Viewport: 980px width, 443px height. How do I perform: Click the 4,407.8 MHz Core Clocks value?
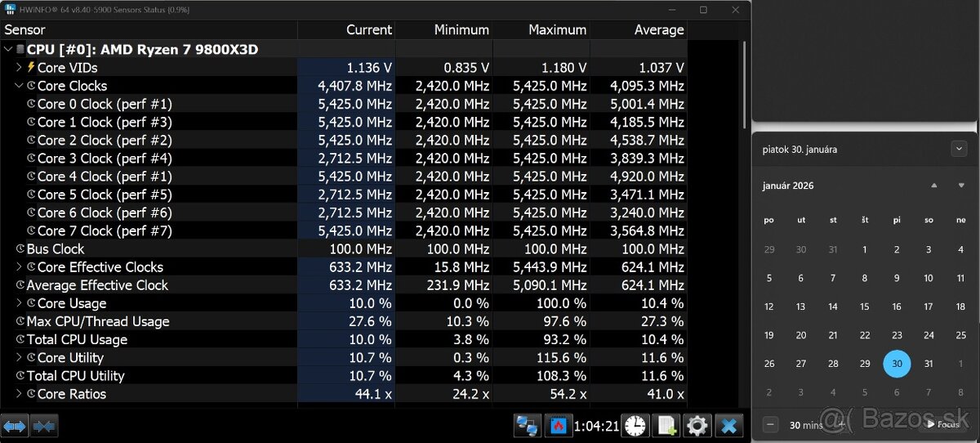click(x=354, y=86)
